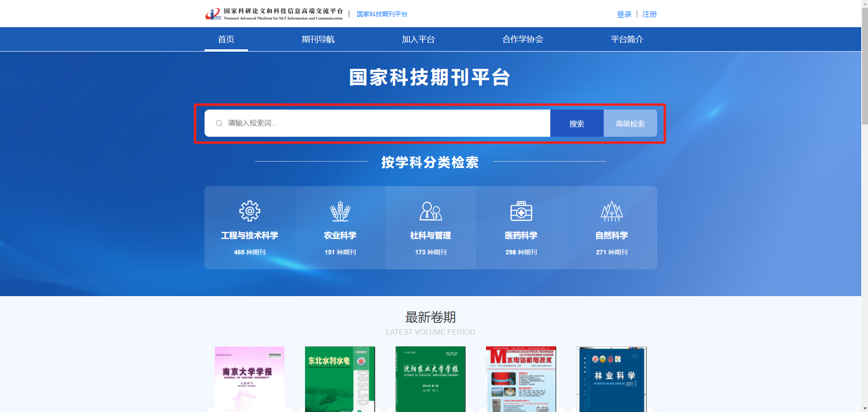Click the 医药科学 category label
Screen dimensions: 868x412
coord(521,235)
